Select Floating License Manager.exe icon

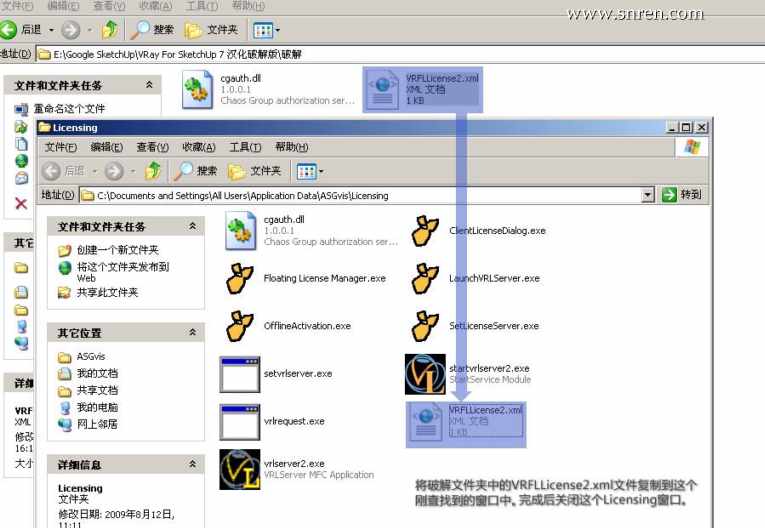click(240, 278)
